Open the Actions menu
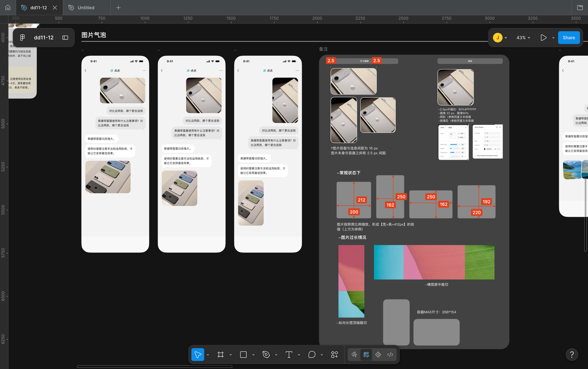This screenshot has height=369, width=588. 335,355
